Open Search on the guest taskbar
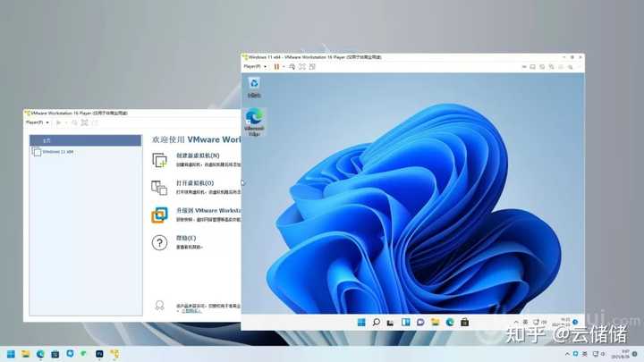Viewport: 644px width, 362px height. pos(377,322)
